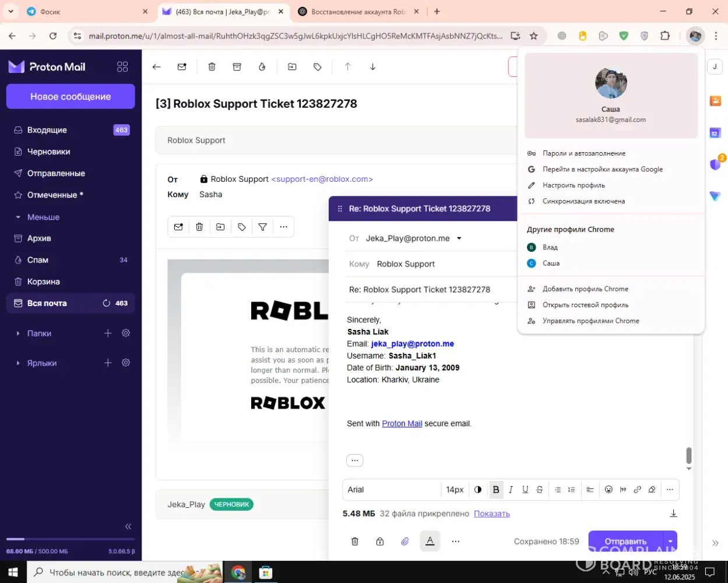Archive the message from the top toolbar
This screenshot has height=583, width=728.
pyautogui.click(x=237, y=67)
